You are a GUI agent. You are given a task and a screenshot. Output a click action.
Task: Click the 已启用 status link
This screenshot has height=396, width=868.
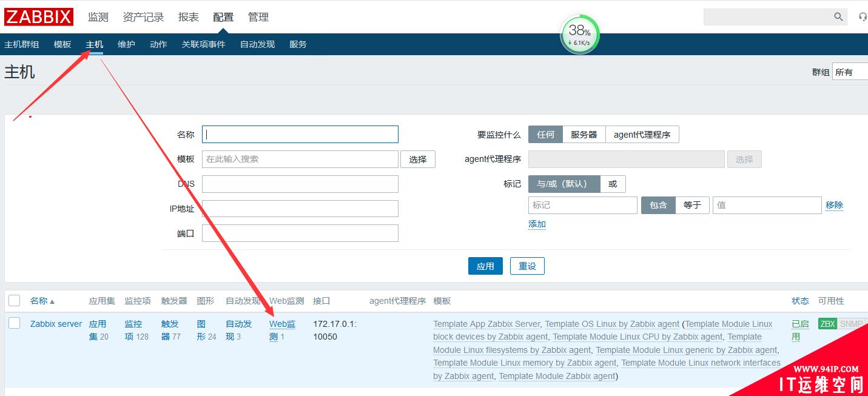click(800, 330)
